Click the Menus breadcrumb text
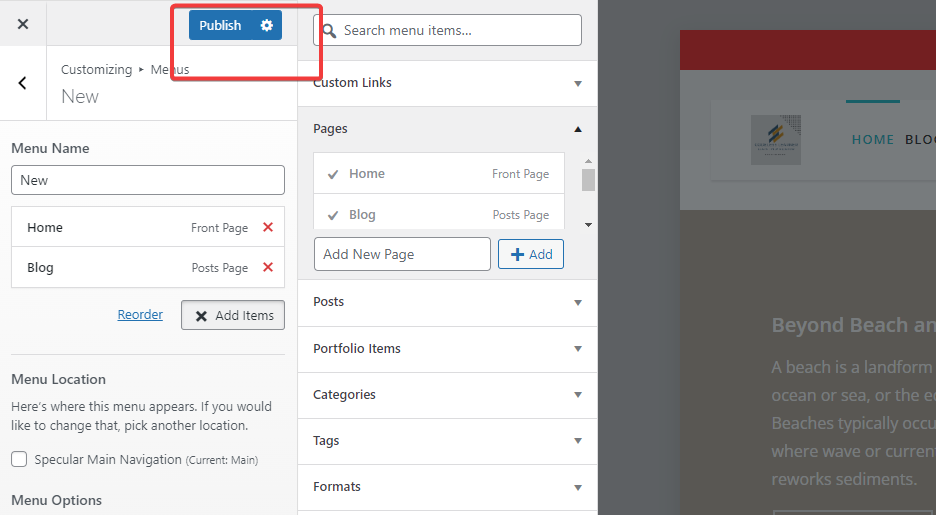 tap(170, 69)
